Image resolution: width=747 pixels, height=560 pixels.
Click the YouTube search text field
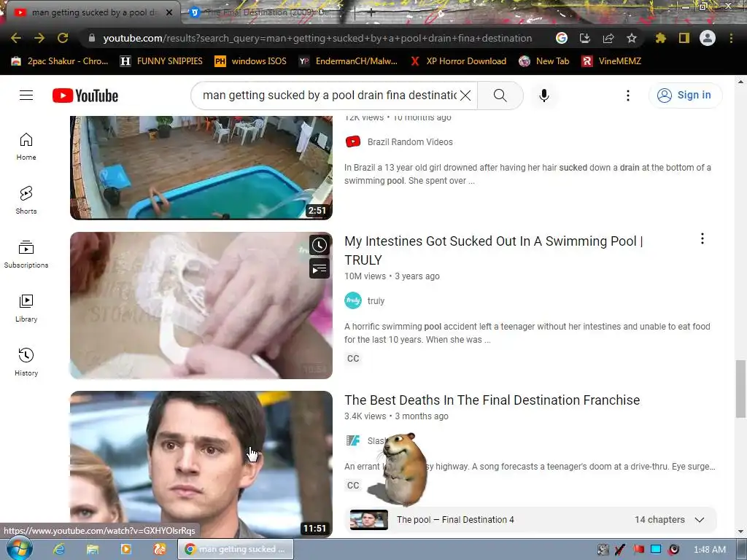pos(330,96)
